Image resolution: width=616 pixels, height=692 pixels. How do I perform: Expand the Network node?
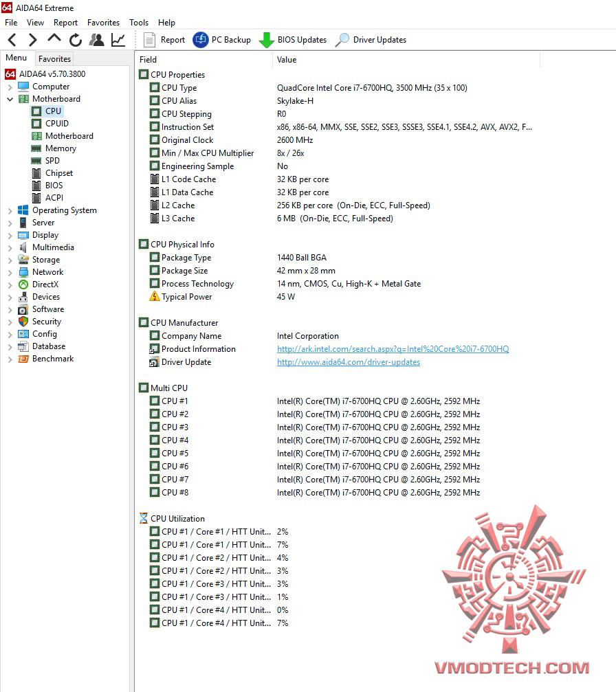coord(10,272)
